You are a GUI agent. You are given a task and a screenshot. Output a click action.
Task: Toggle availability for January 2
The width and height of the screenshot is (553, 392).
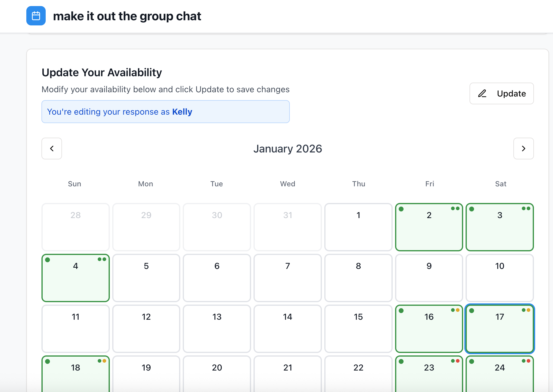(429, 227)
